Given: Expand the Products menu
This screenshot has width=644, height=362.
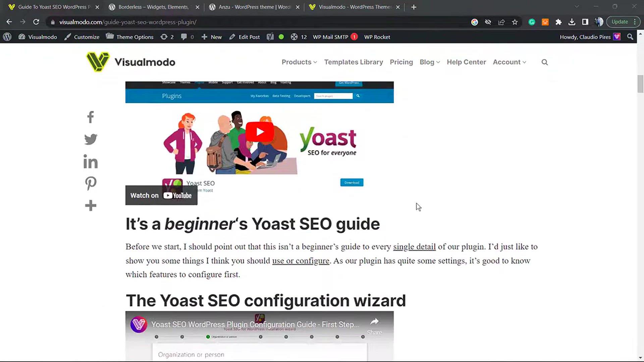Looking at the screenshot, I should click(x=299, y=62).
